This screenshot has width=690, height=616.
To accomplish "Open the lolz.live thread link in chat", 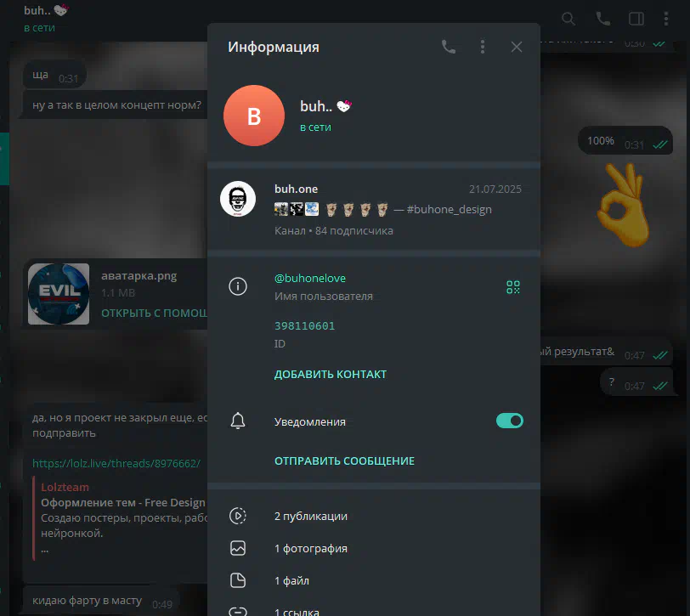I will coord(116,463).
